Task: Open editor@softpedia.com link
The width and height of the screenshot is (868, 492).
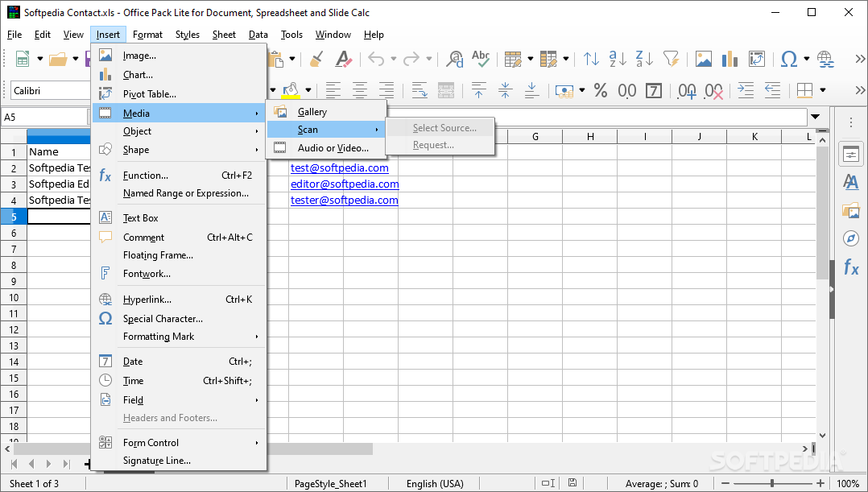Action: (x=345, y=184)
